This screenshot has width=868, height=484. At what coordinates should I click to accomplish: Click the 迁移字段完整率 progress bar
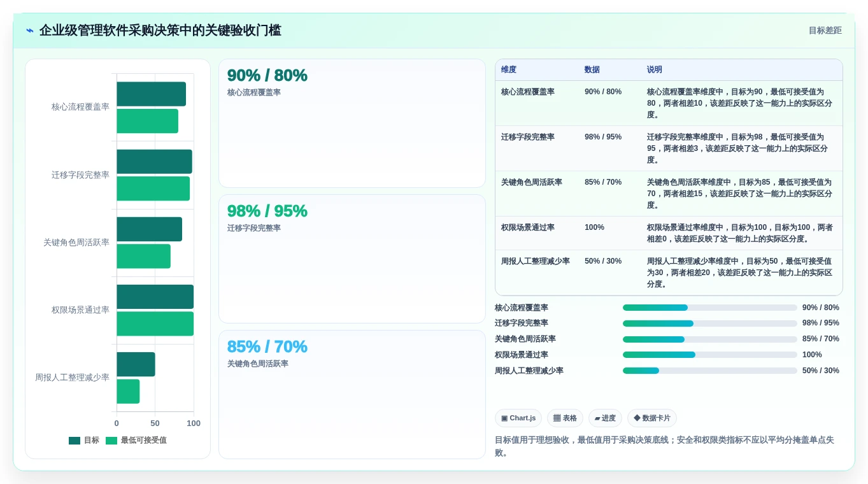[710, 324]
